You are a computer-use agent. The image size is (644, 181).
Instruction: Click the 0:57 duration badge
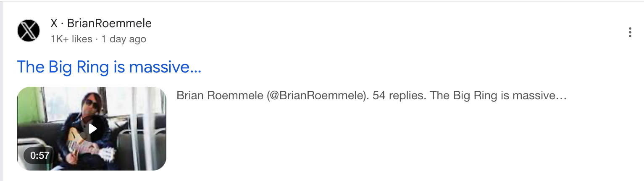pyautogui.click(x=40, y=155)
